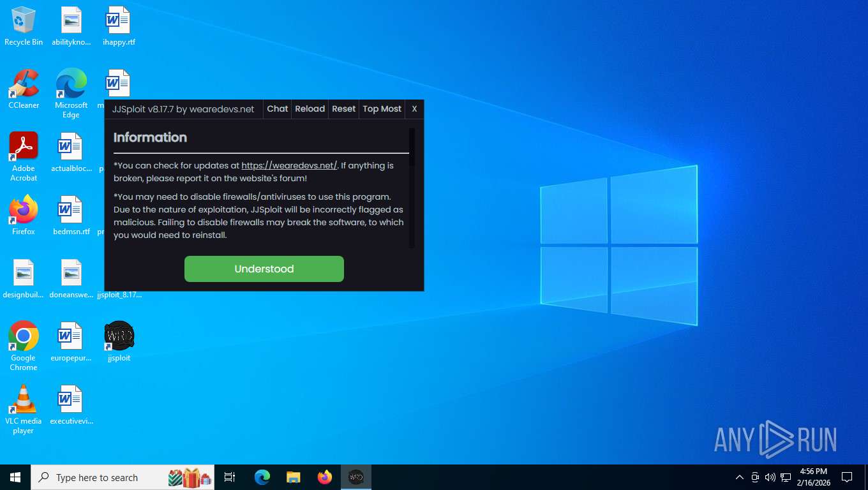The height and width of the screenshot is (490, 868).
Task: Click Reload in JJSploit header
Action: pos(310,109)
